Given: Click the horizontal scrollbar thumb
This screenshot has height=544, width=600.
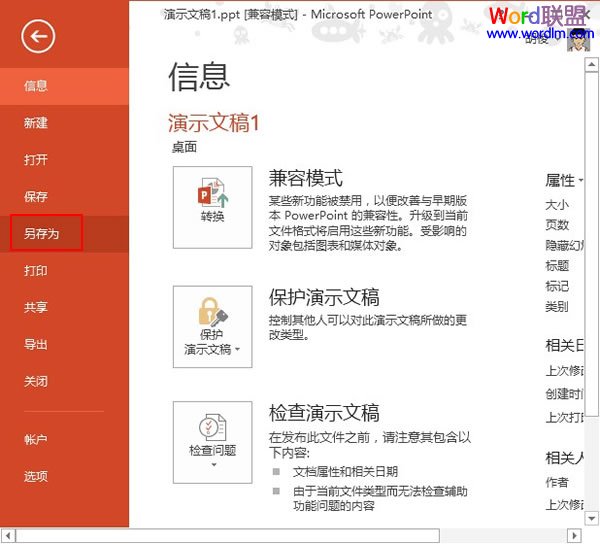Looking at the screenshot, I should (227, 535).
